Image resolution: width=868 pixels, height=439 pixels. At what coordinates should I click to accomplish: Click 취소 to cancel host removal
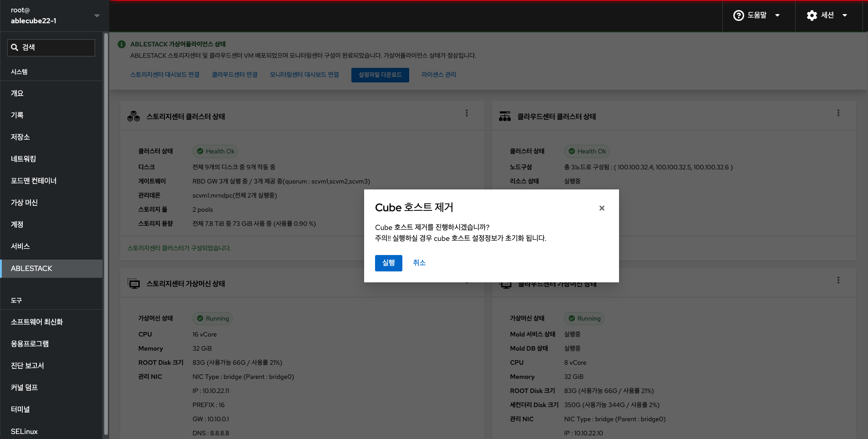[x=419, y=263]
